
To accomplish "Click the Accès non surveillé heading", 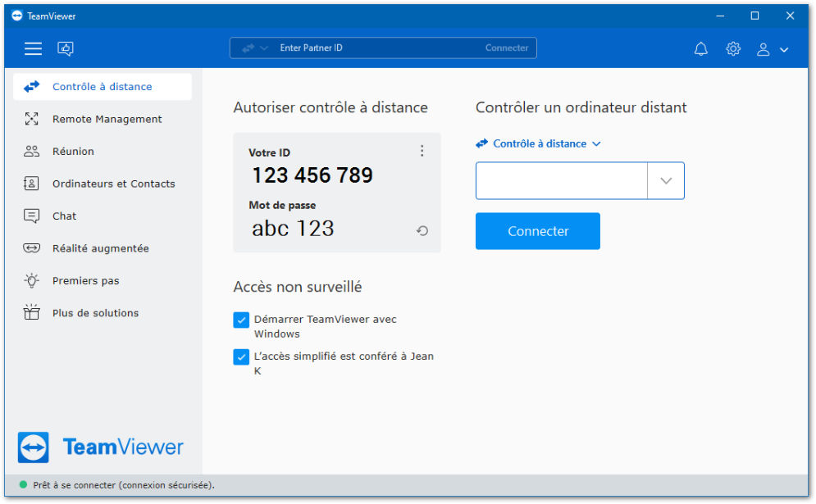I will click(298, 287).
